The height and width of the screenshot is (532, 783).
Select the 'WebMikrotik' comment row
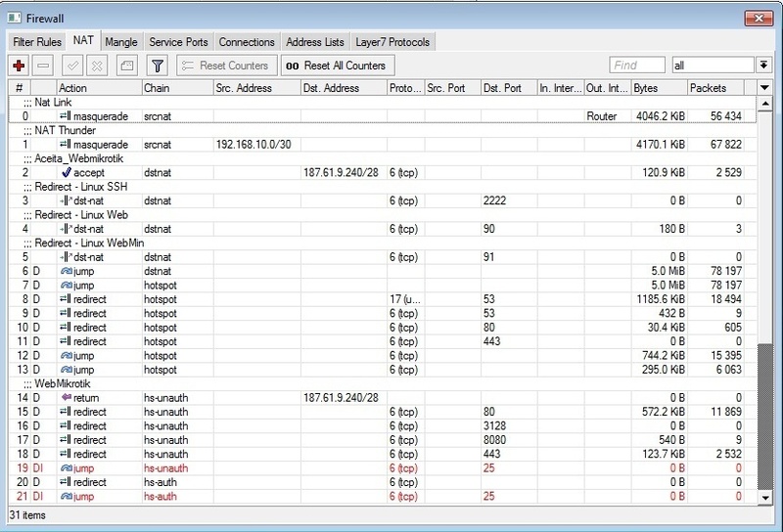point(383,383)
